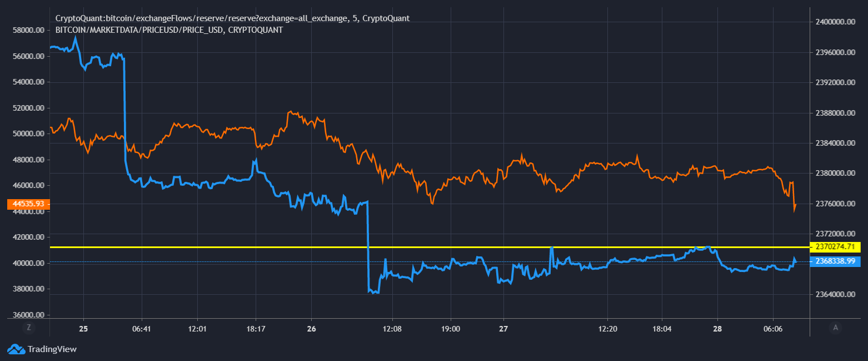Toggle the Z button at bottom-left corner
Image resolution: width=868 pixels, height=361 pixels.
(x=29, y=328)
